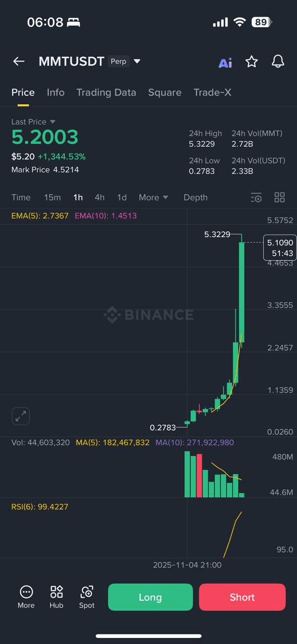This screenshot has height=644, width=297.
Task: Open the Square tab
Action: pos(165,93)
